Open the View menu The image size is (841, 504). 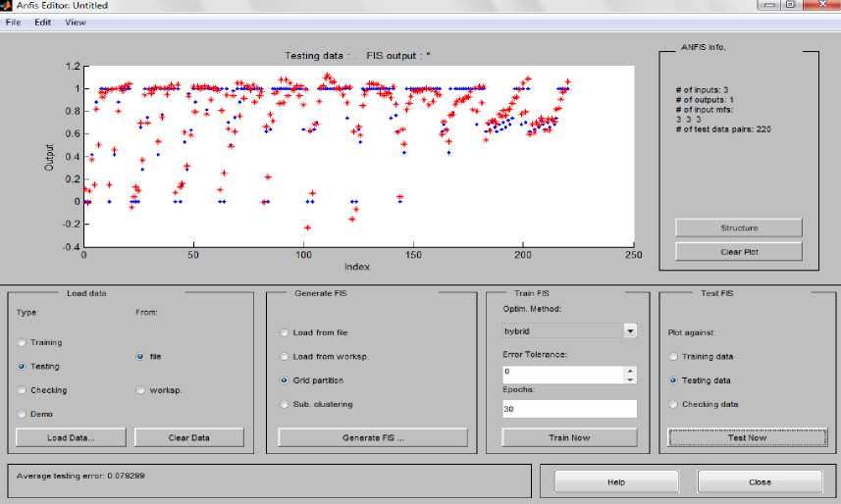pos(76,22)
